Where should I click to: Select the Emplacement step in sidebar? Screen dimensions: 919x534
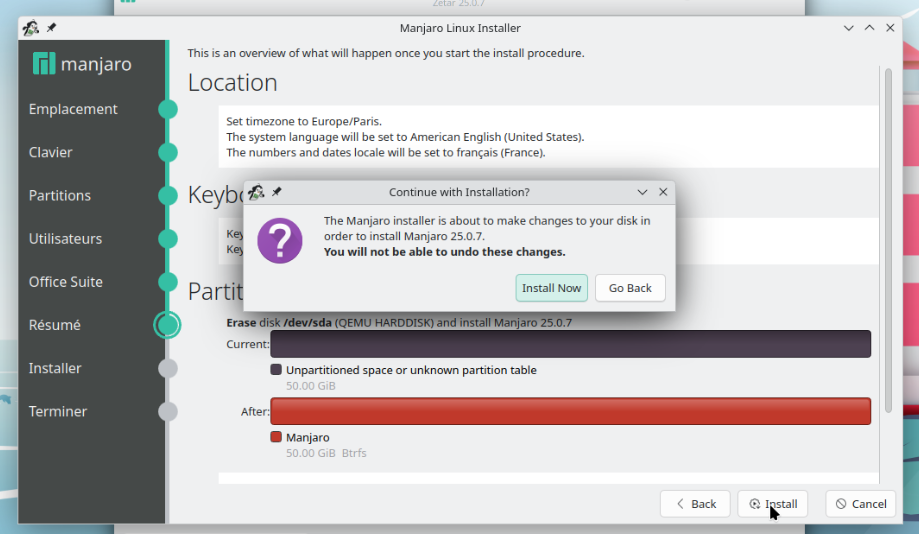point(73,109)
